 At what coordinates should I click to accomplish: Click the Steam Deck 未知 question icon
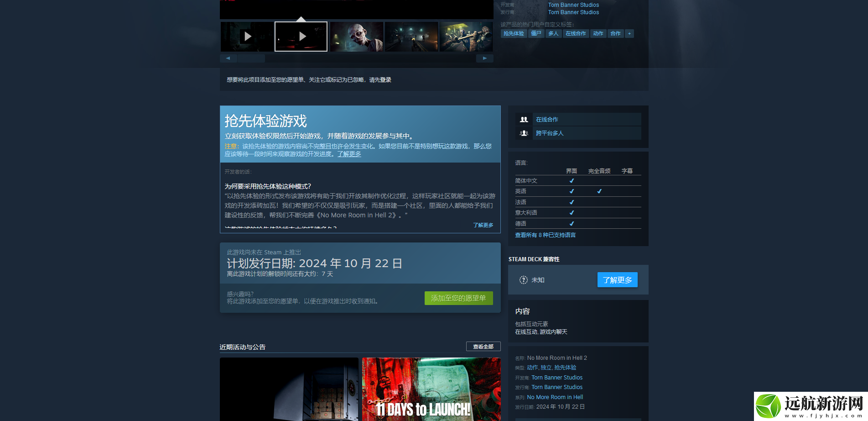tap(523, 280)
